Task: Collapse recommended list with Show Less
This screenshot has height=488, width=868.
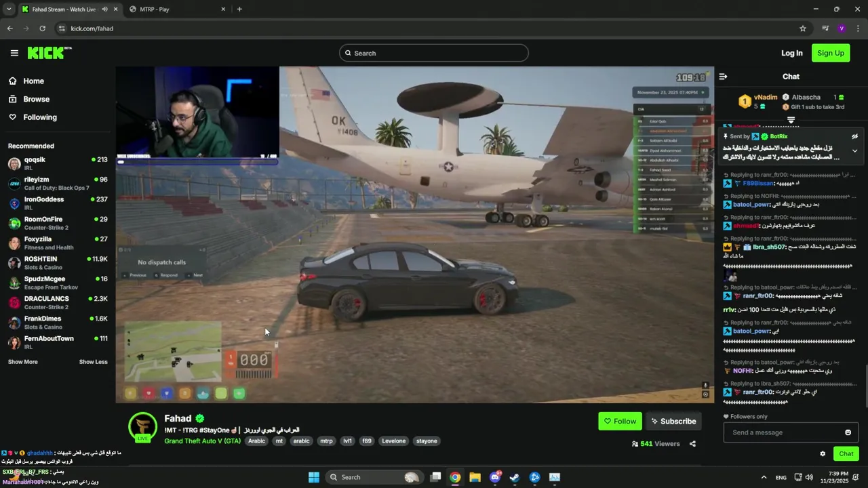Action: (x=93, y=362)
